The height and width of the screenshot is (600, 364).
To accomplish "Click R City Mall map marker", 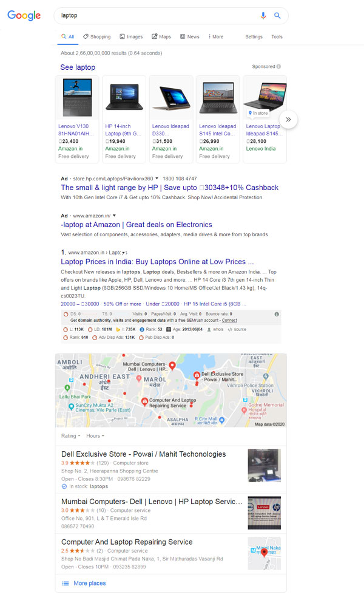I will point(222,420).
